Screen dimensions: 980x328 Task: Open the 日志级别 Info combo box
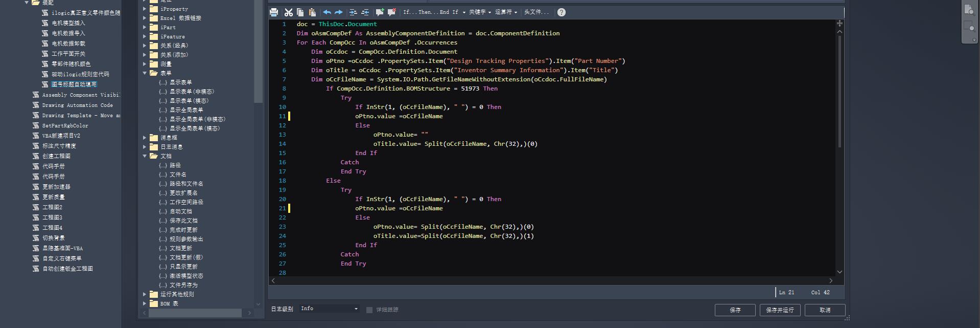pyautogui.click(x=330, y=309)
